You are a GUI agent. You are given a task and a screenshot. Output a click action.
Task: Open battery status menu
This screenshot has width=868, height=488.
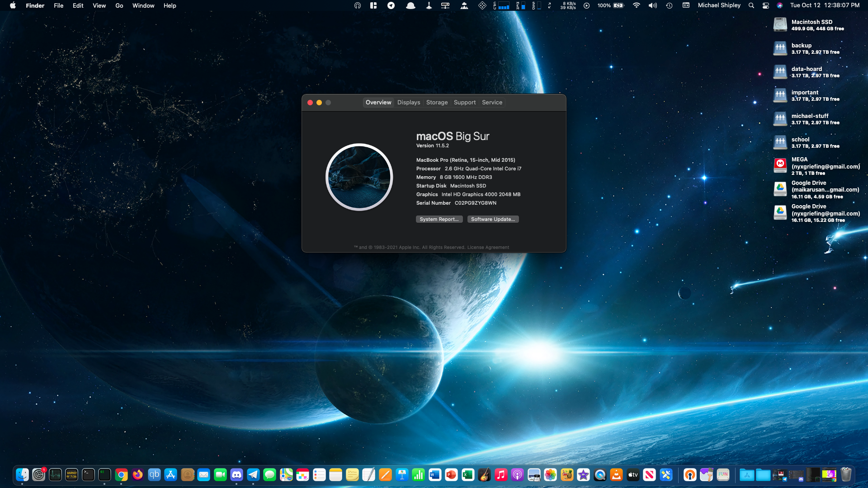coord(618,5)
